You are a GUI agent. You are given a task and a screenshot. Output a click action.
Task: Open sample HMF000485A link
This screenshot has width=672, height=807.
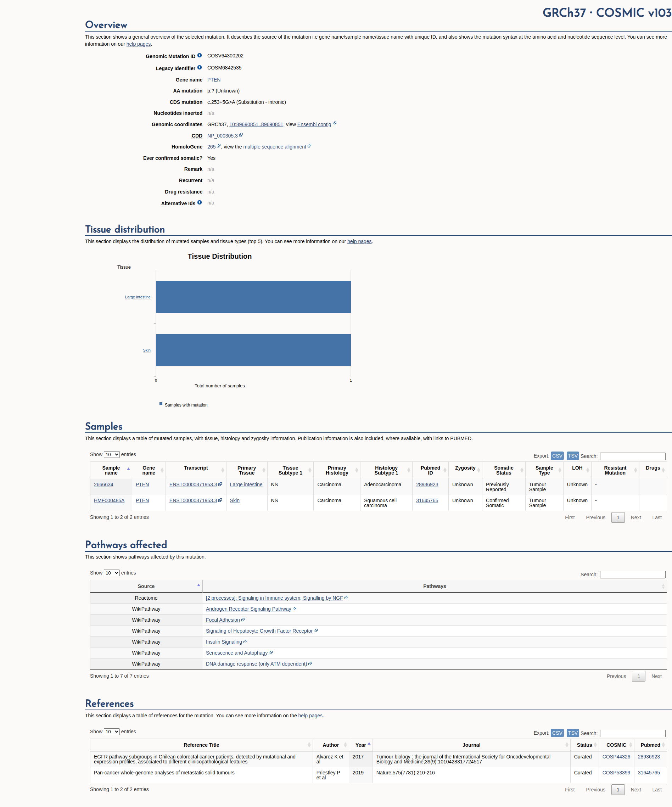109,500
